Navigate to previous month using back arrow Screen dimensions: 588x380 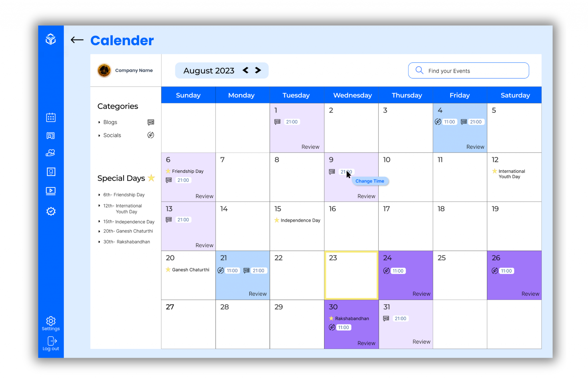coord(245,71)
